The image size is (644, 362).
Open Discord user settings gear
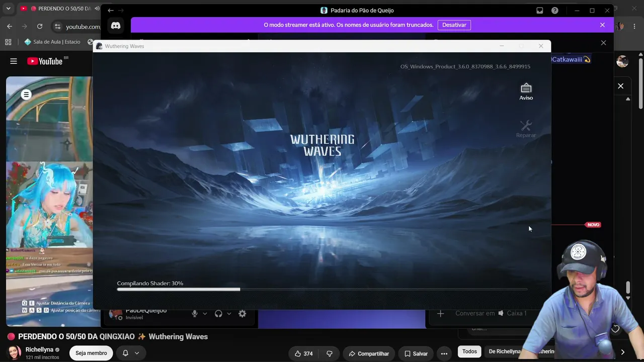(x=242, y=314)
